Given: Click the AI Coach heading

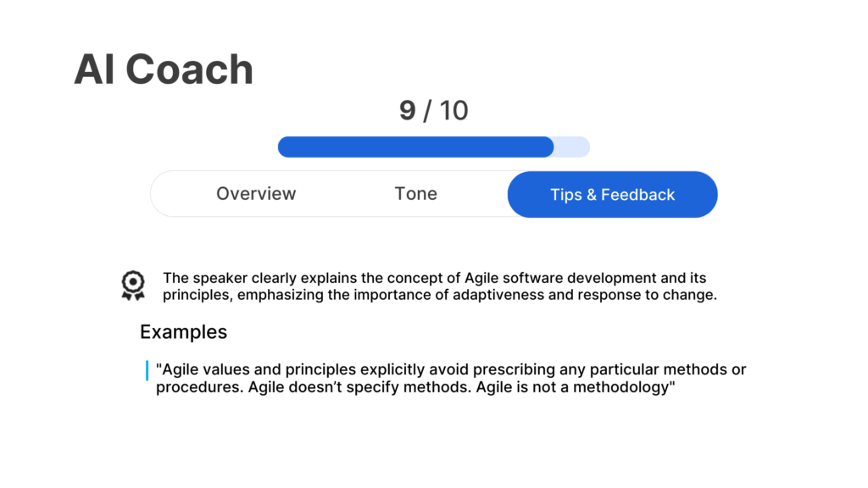Looking at the screenshot, I should point(164,69).
